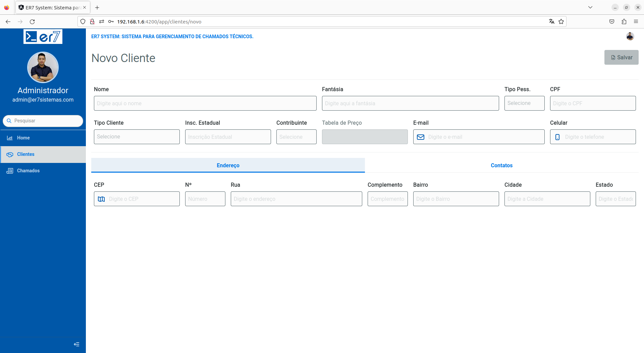Viewport: 644px width, 353px height.
Task: Click the saved password key icon in address bar
Action: [111, 21]
